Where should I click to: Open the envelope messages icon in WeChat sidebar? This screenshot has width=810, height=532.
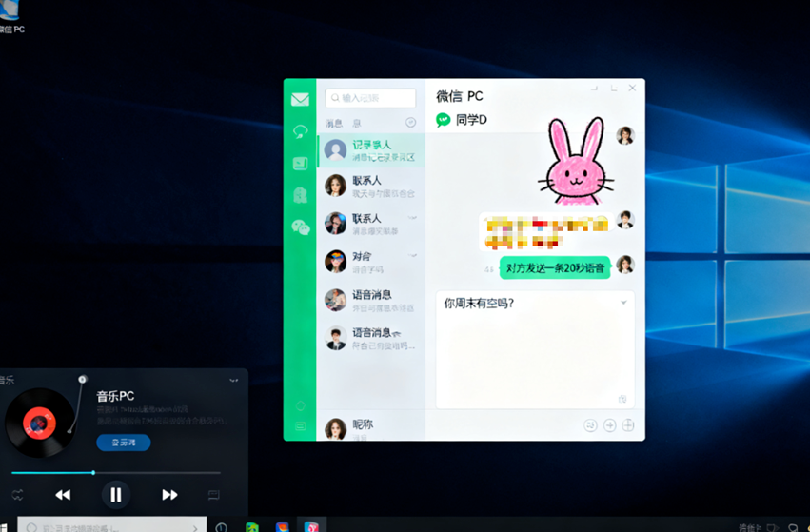coord(300,99)
